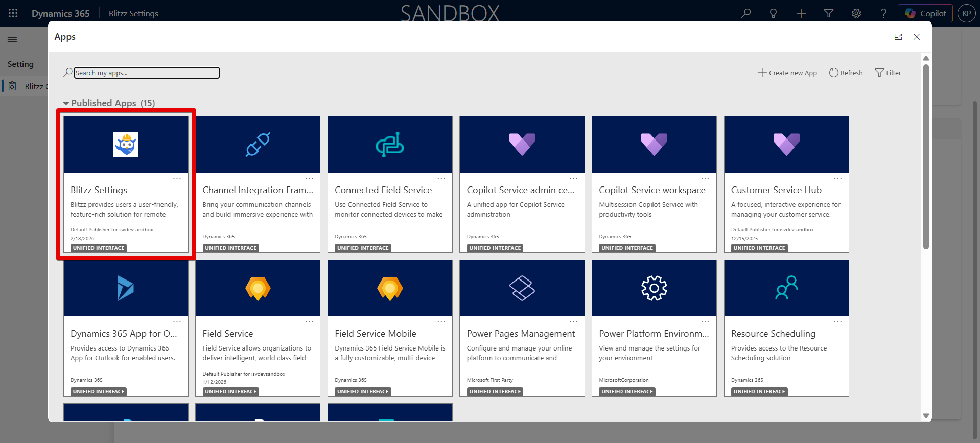The image size is (980, 443).
Task: Open advanced find funnel icon in header
Action: (829, 13)
